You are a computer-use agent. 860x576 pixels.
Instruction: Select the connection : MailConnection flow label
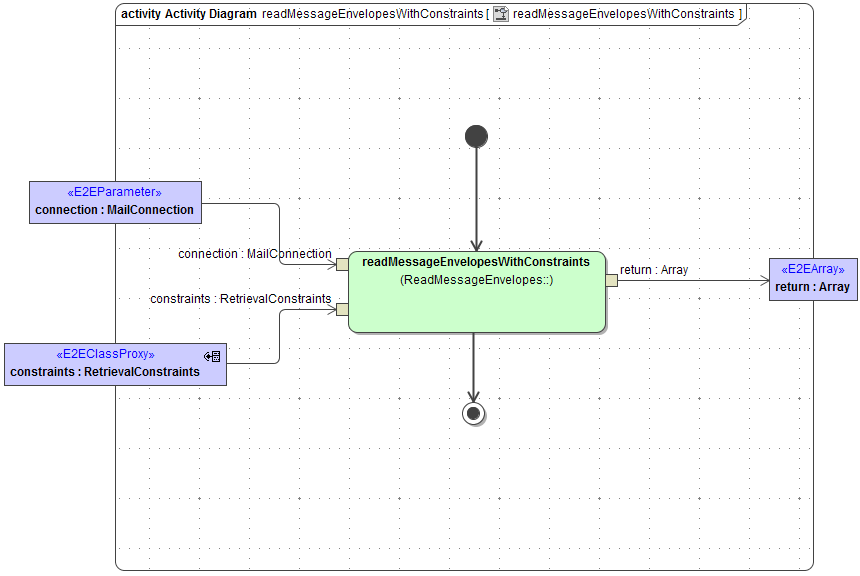pos(255,254)
